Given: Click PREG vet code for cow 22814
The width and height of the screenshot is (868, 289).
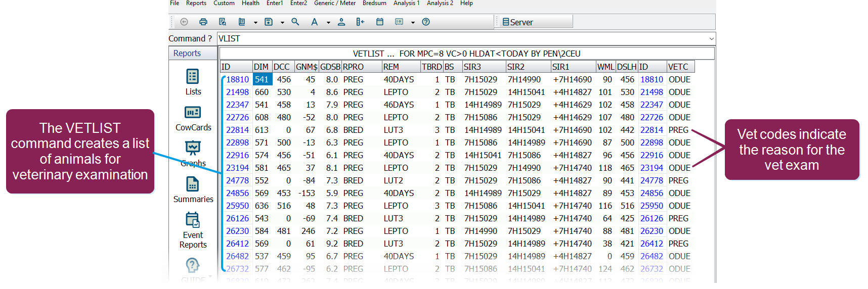Looking at the screenshot, I should [678, 130].
